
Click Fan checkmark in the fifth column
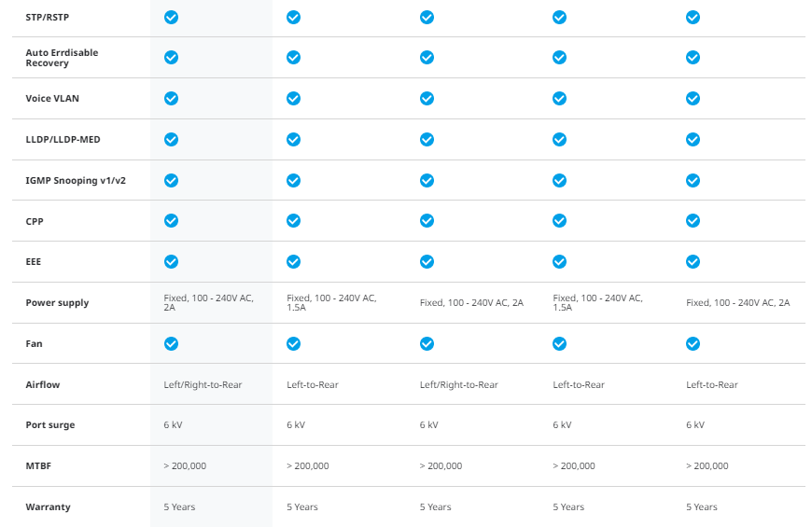pos(693,343)
